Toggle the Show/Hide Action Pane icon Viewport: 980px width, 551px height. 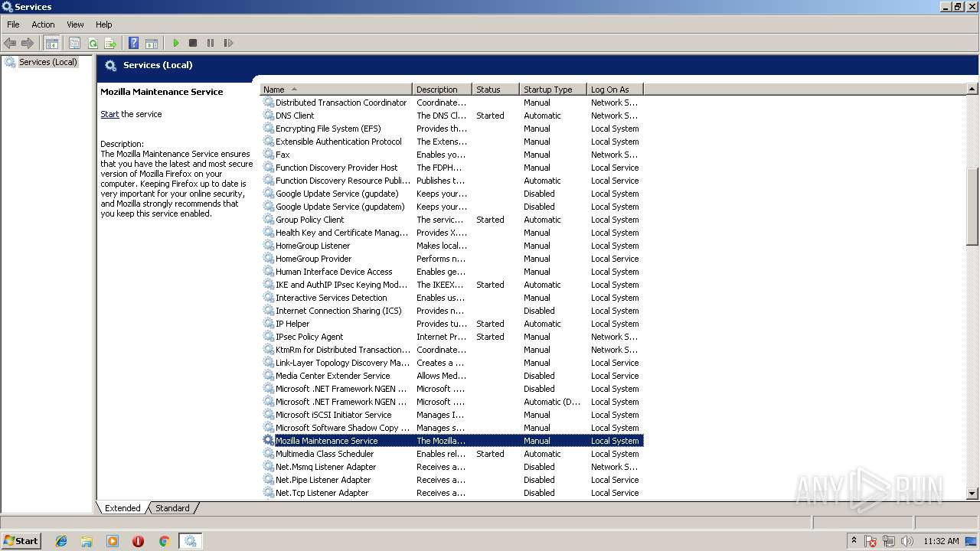point(152,43)
